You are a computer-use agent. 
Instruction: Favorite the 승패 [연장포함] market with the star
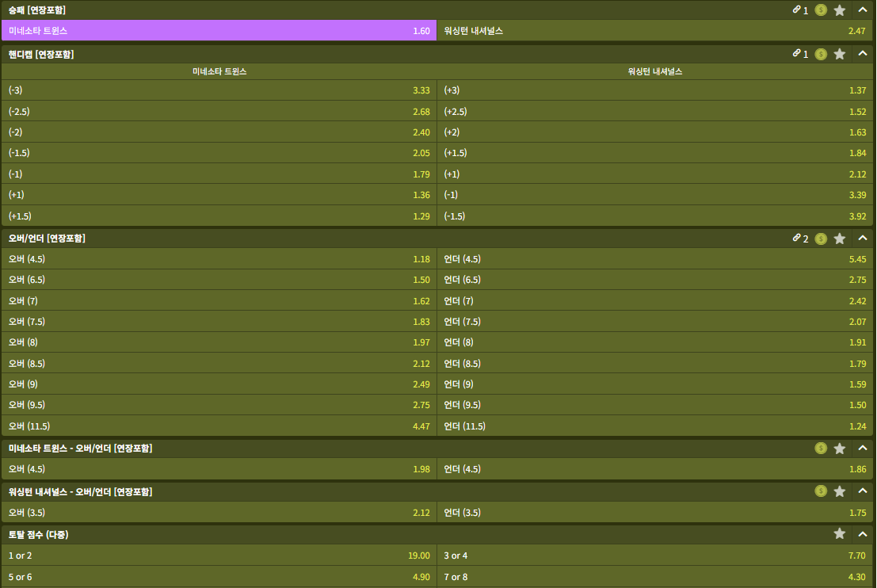[x=839, y=10]
